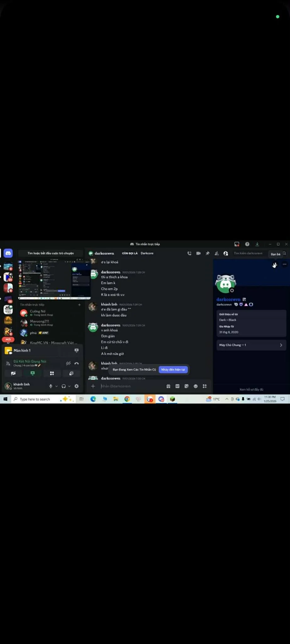Open Google Chrome from the taskbar
The height and width of the screenshot is (644, 290).
(127, 399)
